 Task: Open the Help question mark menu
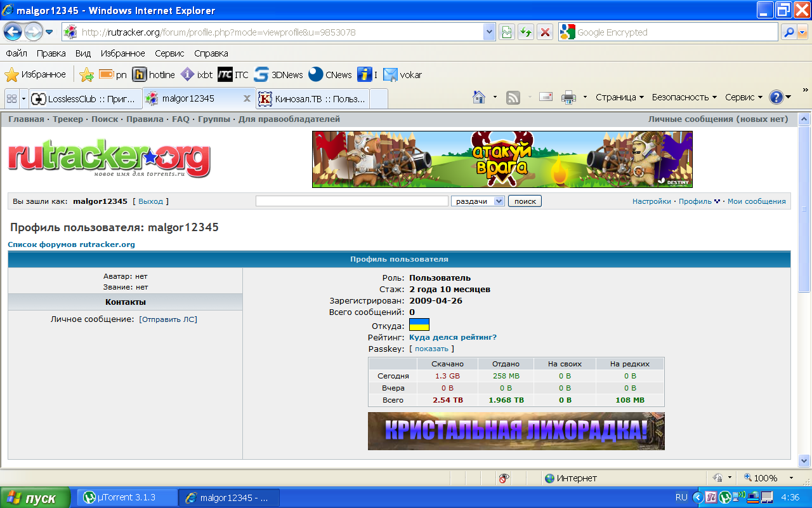tap(780, 97)
